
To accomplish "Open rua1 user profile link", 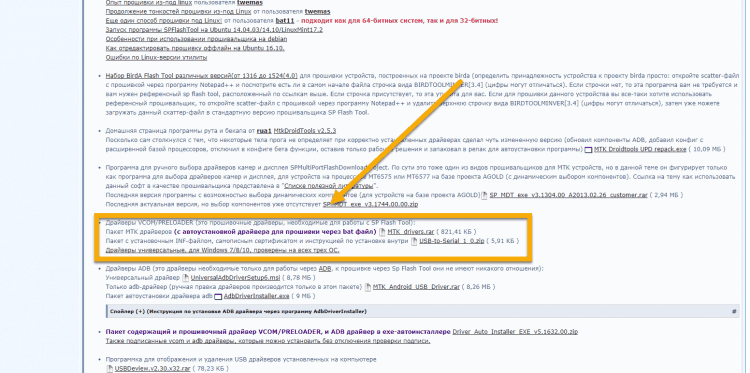I will (264, 131).
